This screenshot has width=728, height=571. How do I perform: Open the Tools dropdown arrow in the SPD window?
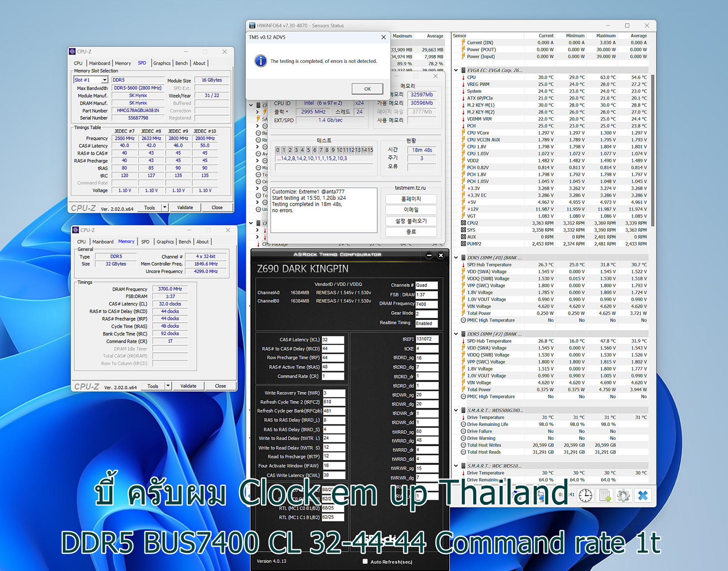click(x=165, y=208)
